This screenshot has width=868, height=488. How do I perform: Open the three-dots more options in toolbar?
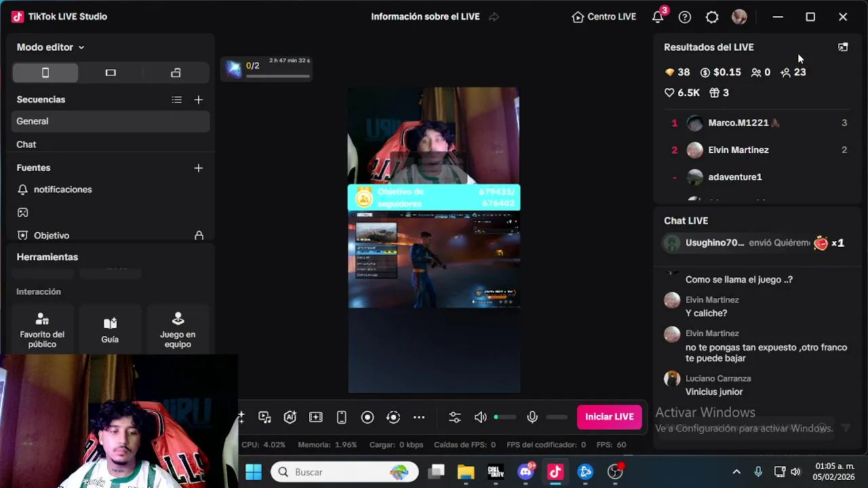click(419, 418)
